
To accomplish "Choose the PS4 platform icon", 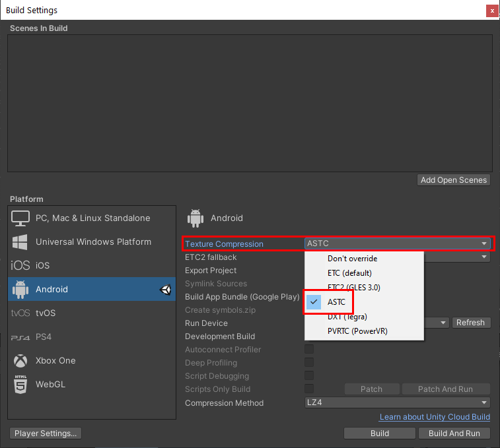I will pyautogui.click(x=20, y=337).
